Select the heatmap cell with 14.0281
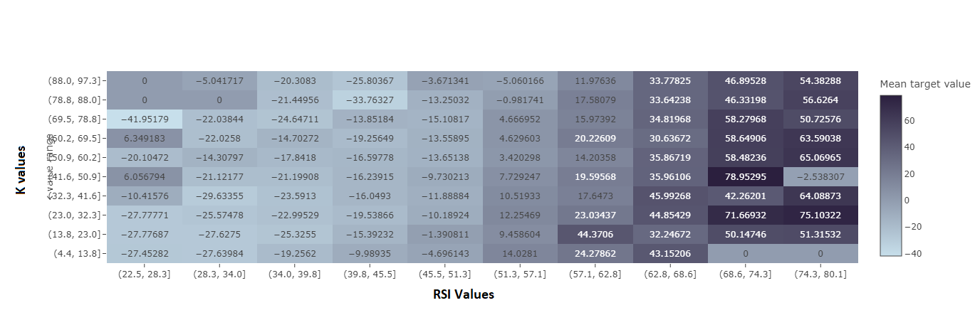Screen dimensions: 980x320 tap(521, 253)
